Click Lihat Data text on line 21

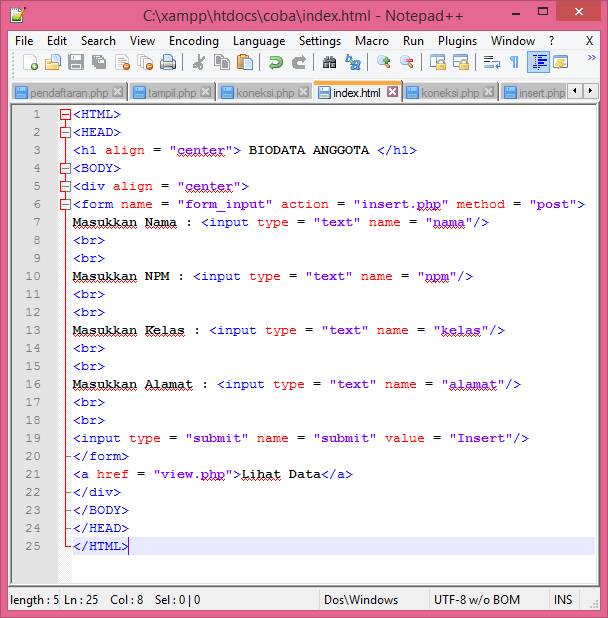[281, 474]
